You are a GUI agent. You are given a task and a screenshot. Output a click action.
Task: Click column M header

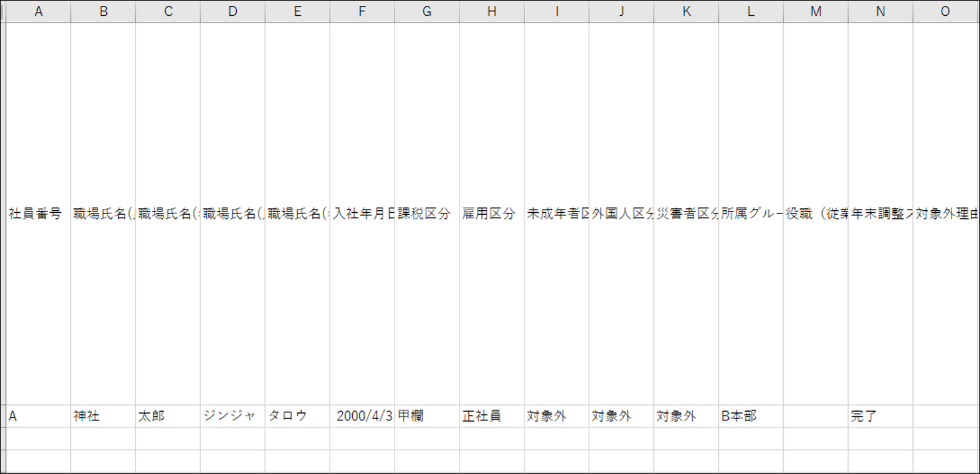(816, 11)
